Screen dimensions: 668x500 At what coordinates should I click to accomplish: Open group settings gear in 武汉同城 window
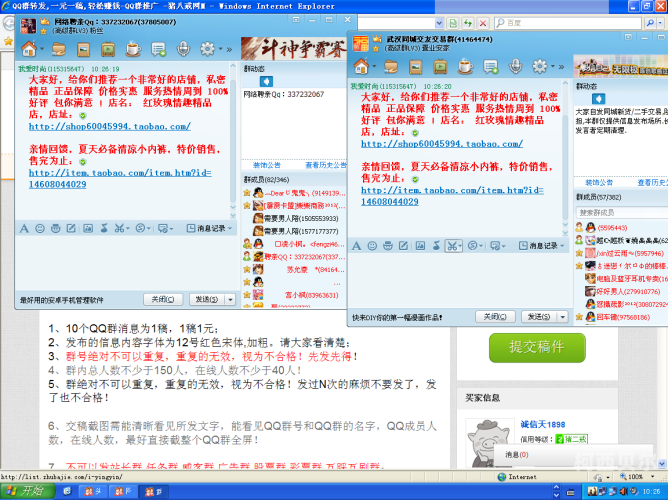[540, 67]
